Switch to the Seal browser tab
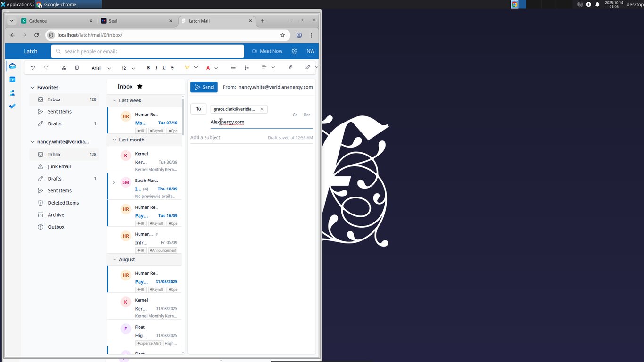644x362 pixels. coord(137,21)
